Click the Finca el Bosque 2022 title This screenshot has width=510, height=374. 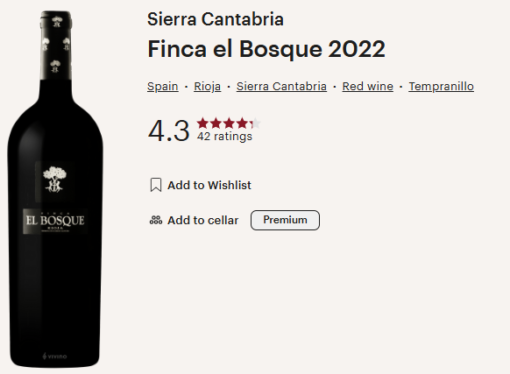click(x=266, y=49)
